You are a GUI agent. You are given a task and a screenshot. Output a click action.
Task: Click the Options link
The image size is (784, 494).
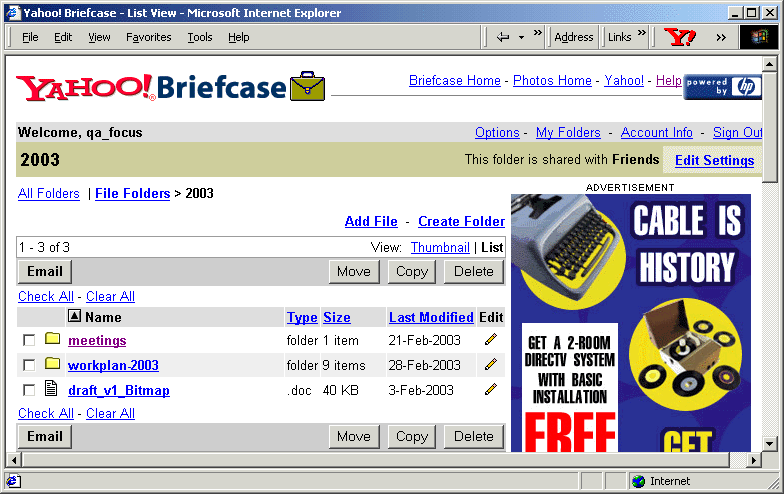click(x=497, y=132)
